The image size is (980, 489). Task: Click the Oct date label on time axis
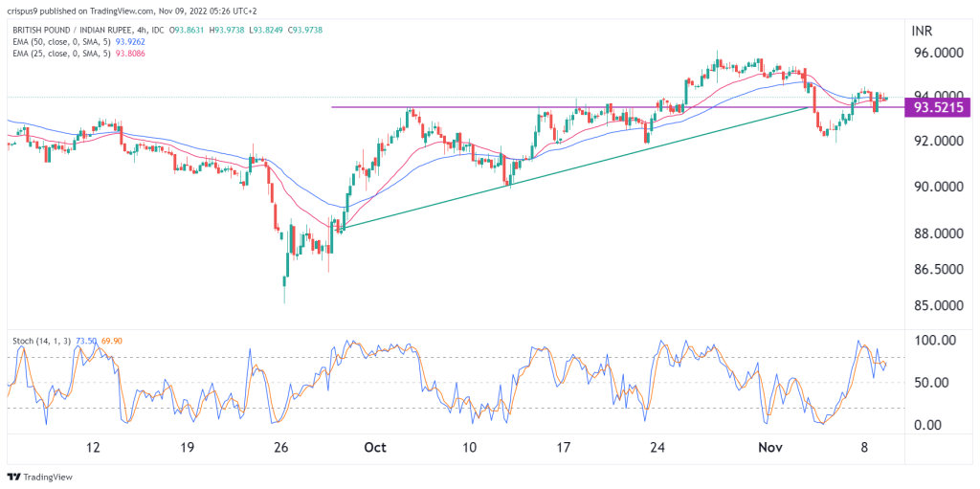(376, 448)
